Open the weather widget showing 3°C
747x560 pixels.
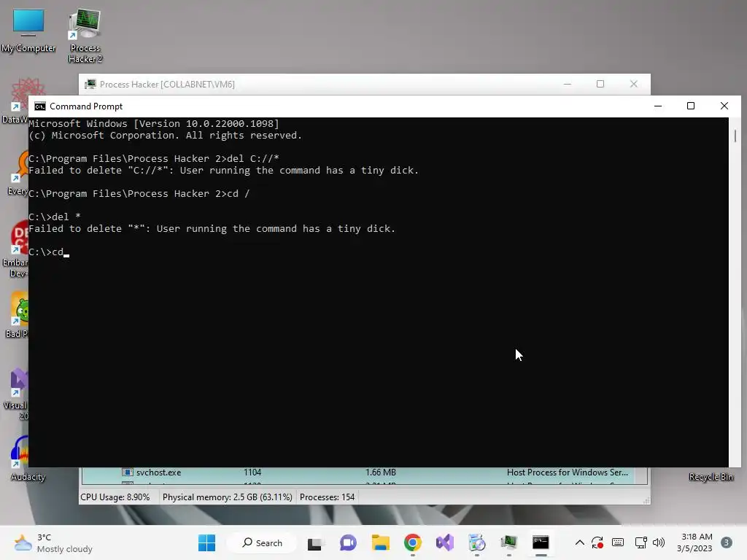pos(53,542)
